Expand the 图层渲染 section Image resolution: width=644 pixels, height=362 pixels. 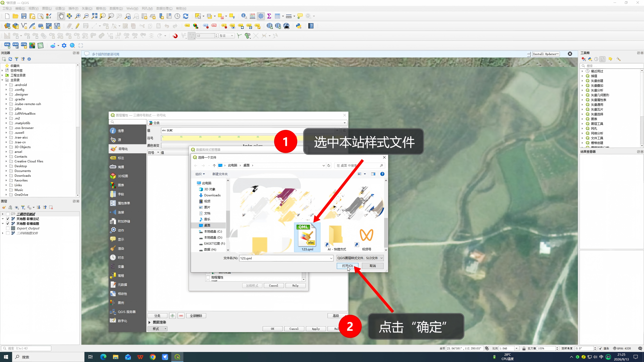(149, 322)
